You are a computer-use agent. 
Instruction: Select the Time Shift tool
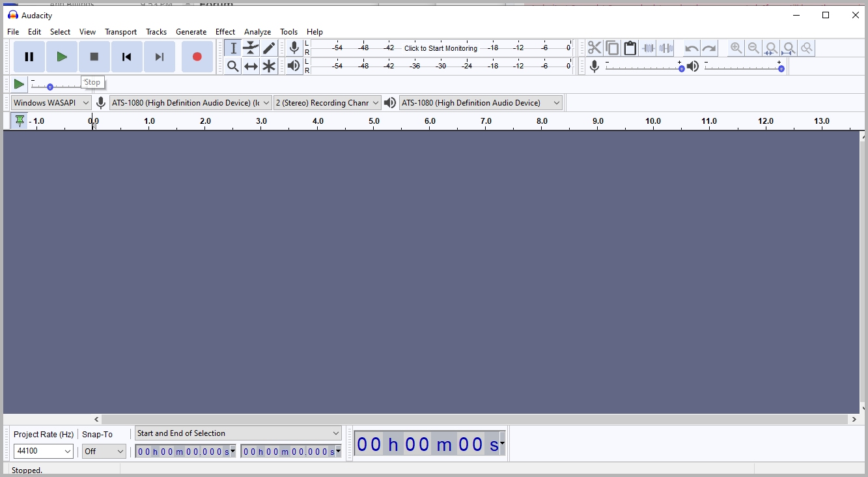251,66
